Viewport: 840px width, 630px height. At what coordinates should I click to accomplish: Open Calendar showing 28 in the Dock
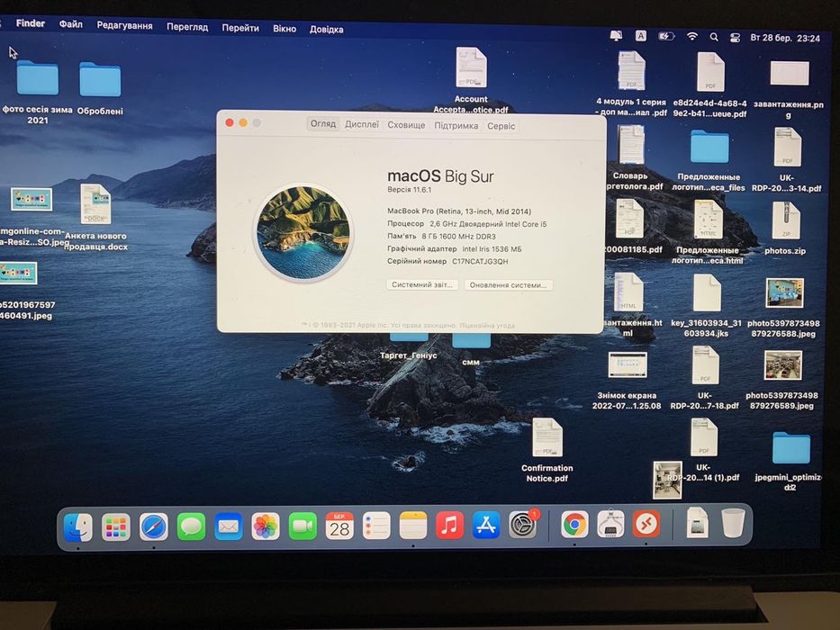click(x=339, y=526)
